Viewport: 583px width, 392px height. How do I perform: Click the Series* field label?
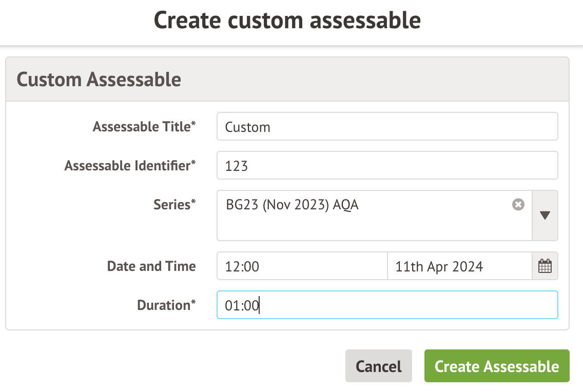point(174,205)
